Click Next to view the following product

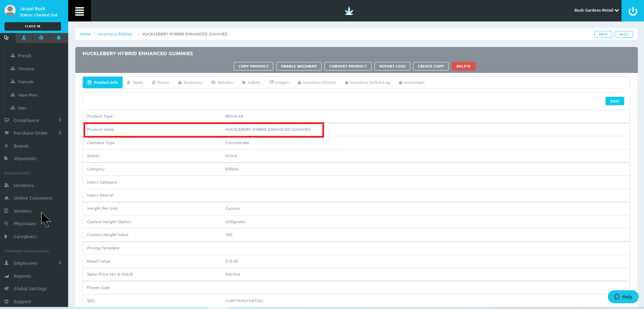coord(623,35)
